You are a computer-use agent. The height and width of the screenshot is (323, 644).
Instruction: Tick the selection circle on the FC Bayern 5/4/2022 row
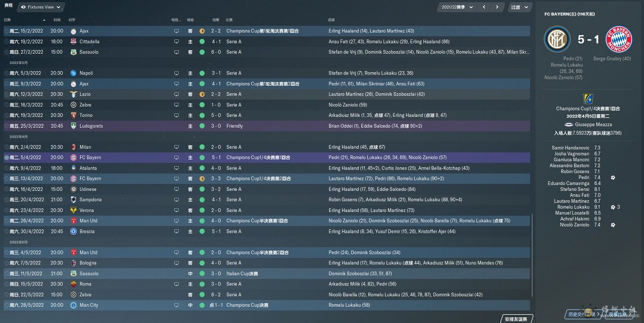(x=6, y=158)
